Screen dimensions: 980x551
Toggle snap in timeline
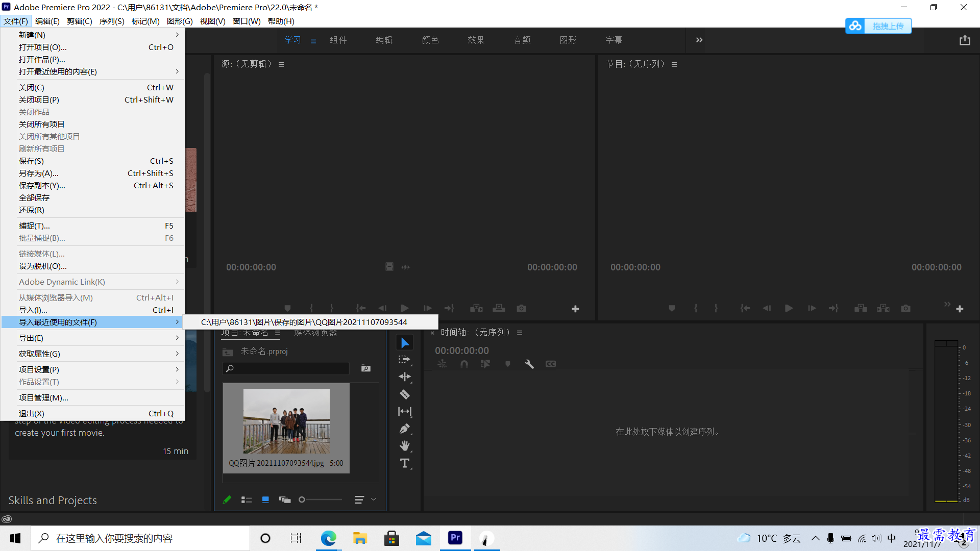coord(464,364)
